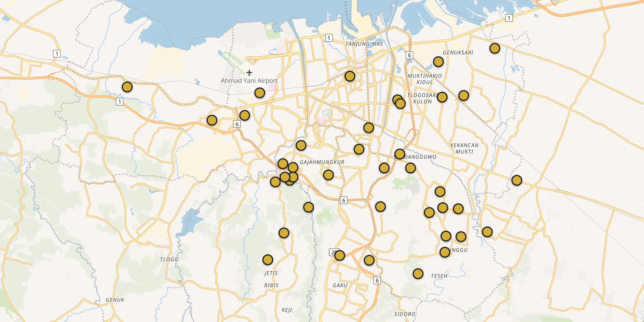Click the Teseh place label
The width and height of the screenshot is (644, 322).
[439, 276]
